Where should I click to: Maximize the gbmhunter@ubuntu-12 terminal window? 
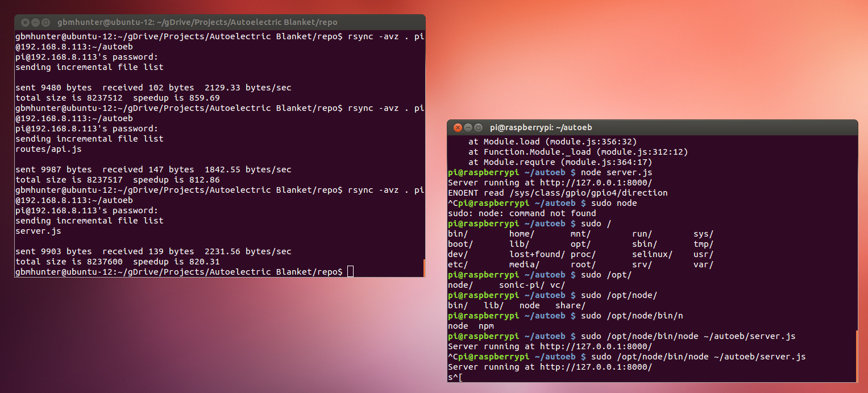45,23
